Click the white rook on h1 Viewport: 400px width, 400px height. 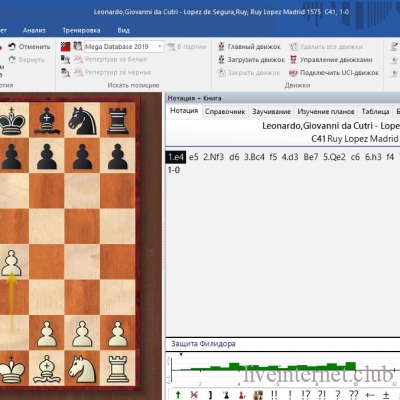[118, 369]
